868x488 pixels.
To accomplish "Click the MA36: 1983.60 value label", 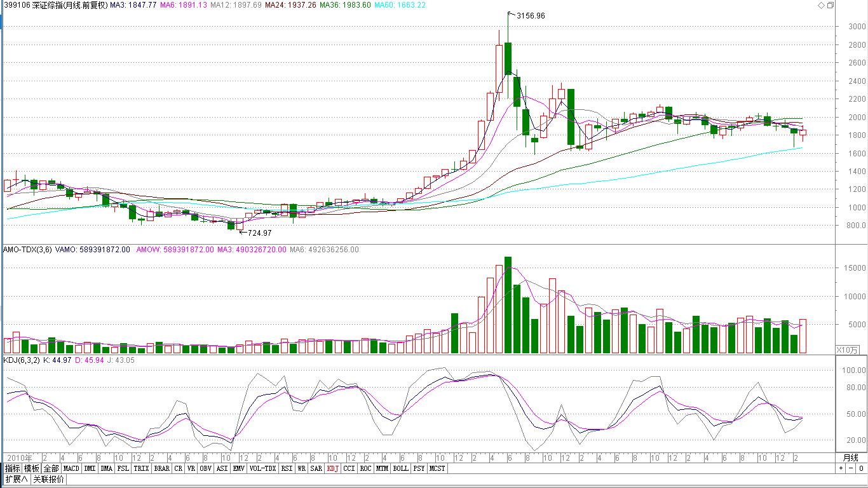I will tap(345, 5).
